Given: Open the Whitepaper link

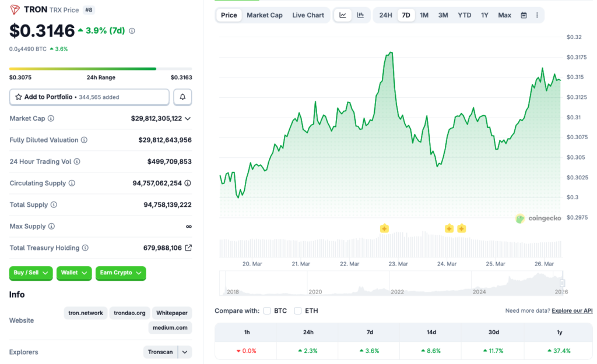Looking at the screenshot, I should point(171,313).
